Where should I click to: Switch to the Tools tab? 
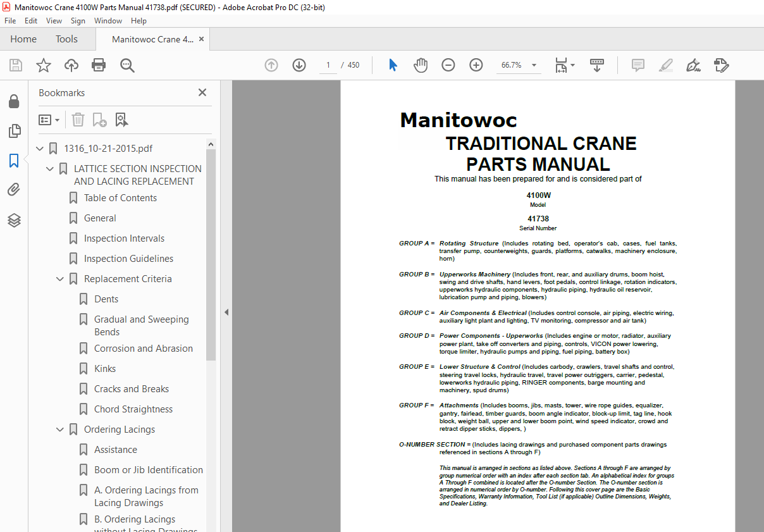click(x=66, y=39)
